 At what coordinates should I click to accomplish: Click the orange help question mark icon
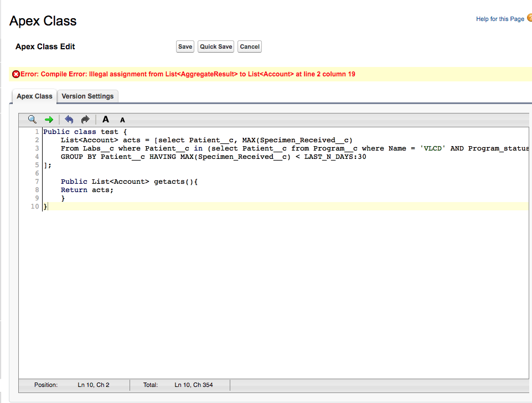529,18
